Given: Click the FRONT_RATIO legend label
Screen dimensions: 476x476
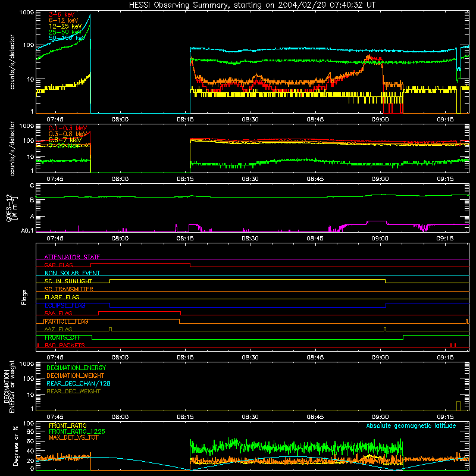Looking at the screenshot, I should [x=68, y=425].
